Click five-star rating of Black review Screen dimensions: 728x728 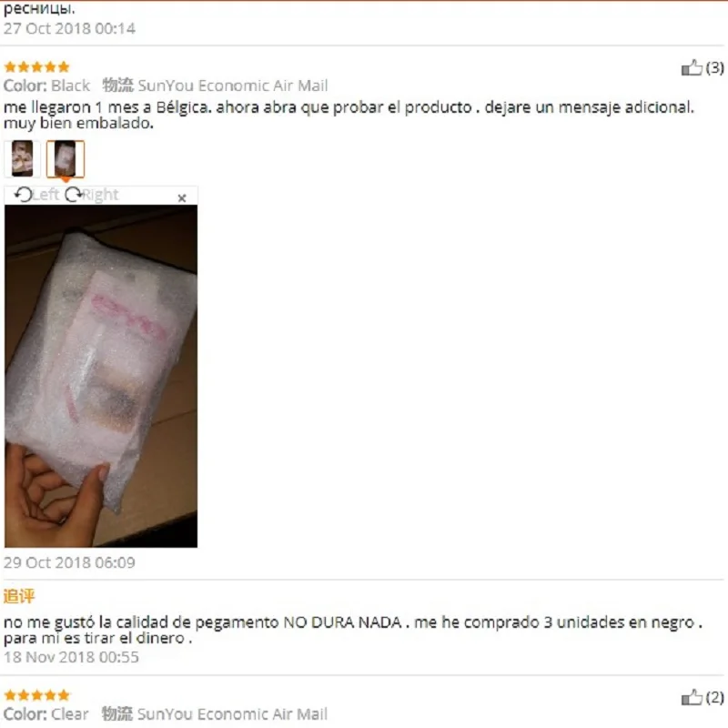[x=36, y=67]
